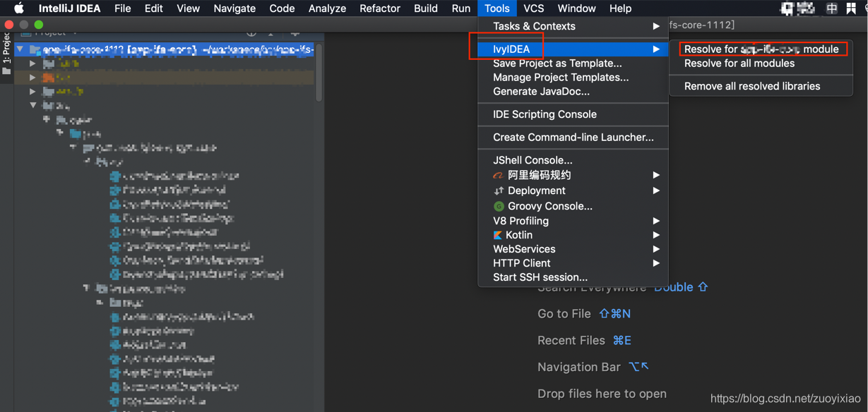Open the Analyze menu

(327, 8)
